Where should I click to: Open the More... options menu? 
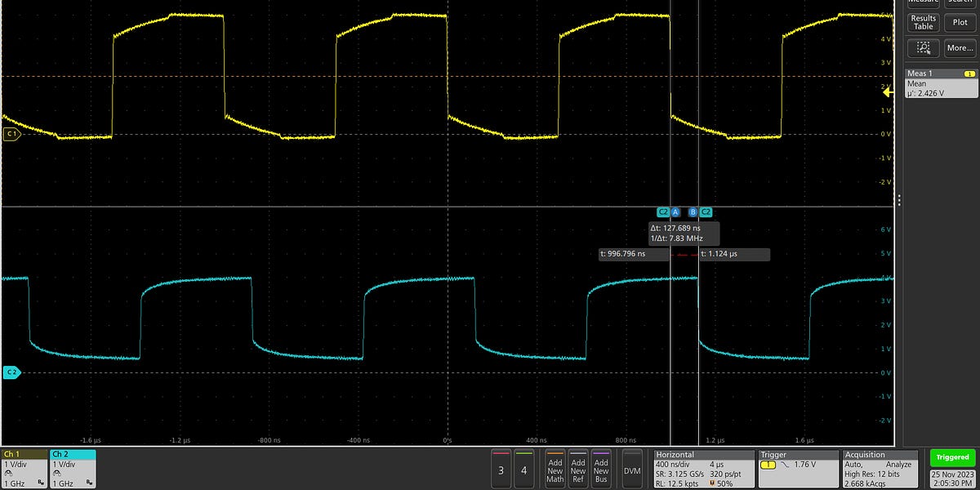[960, 48]
